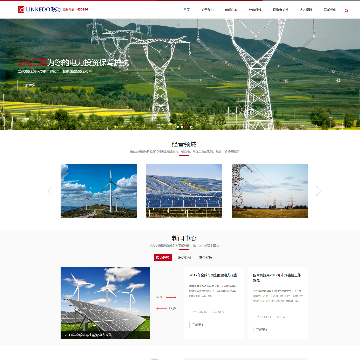The height and width of the screenshot is (360, 360).
Task: Open the first news card headline
Action: (213, 275)
